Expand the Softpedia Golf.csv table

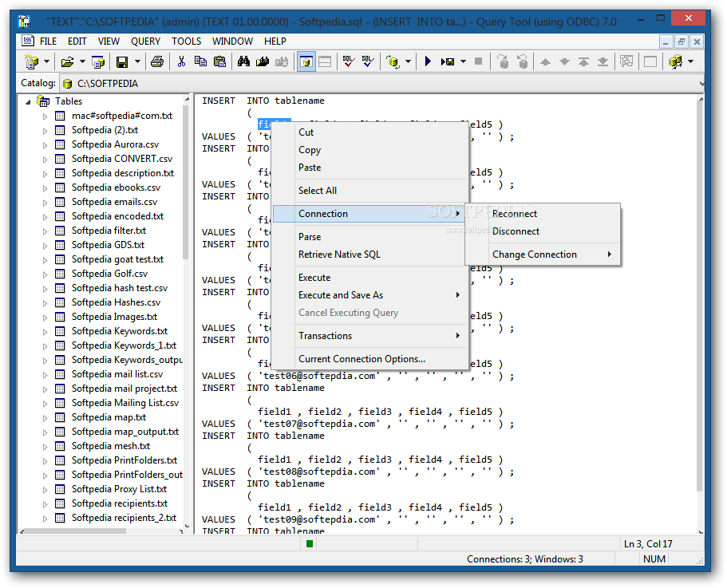[x=45, y=274]
